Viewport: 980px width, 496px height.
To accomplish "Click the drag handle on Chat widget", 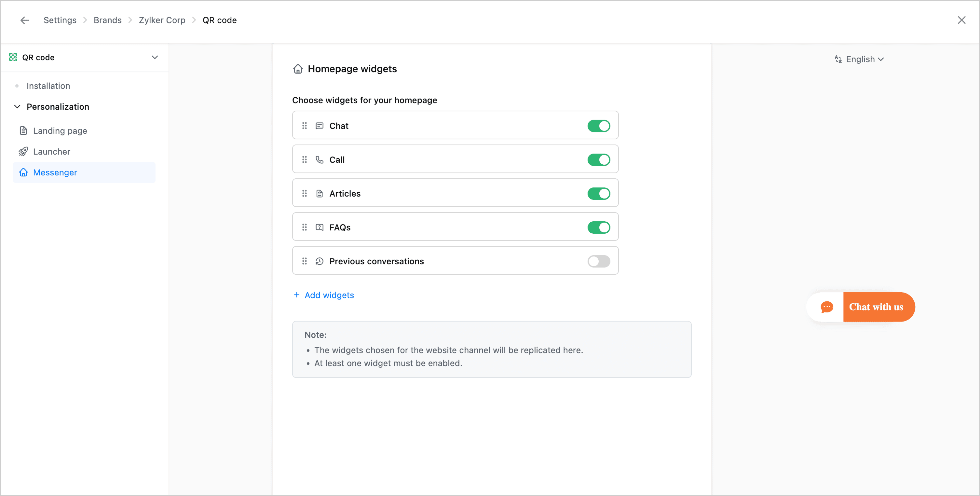I will (304, 126).
